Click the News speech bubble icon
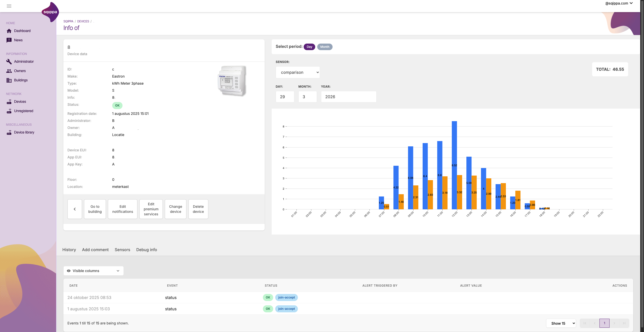 click(9, 40)
